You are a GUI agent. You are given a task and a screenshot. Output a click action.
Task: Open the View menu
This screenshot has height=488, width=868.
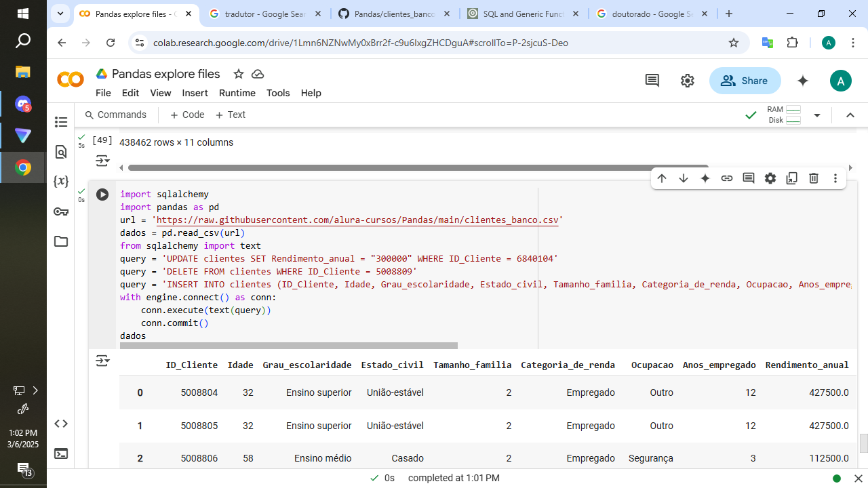[x=161, y=93]
